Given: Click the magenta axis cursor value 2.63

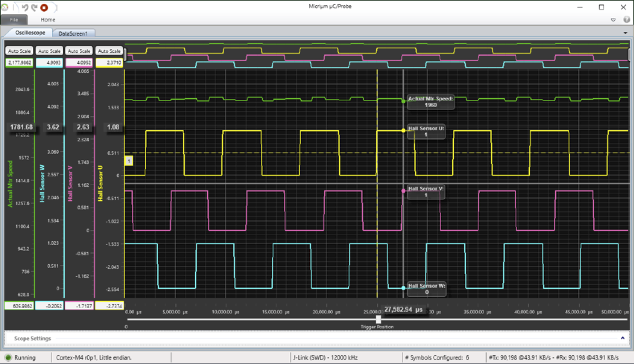Looking at the screenshot, I should (83, 127).
